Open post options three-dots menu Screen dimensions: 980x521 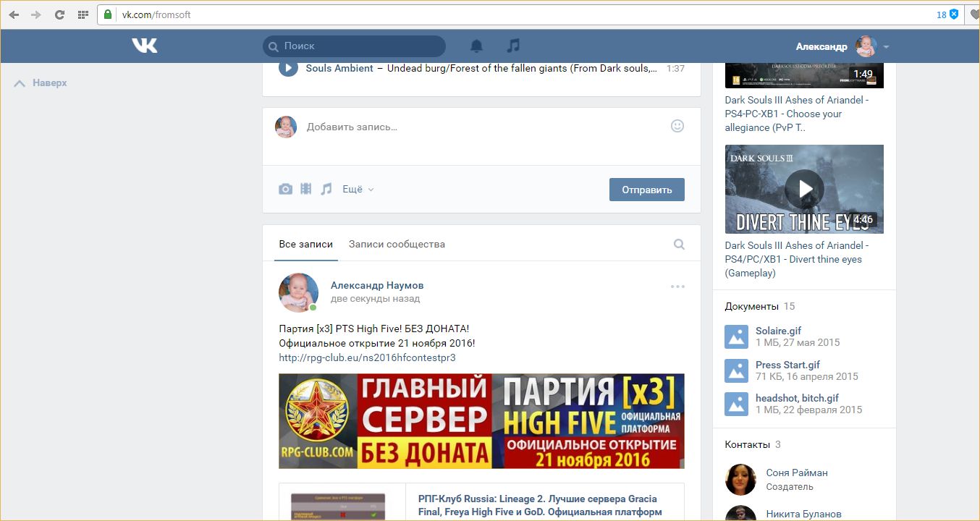coord(677,287)
